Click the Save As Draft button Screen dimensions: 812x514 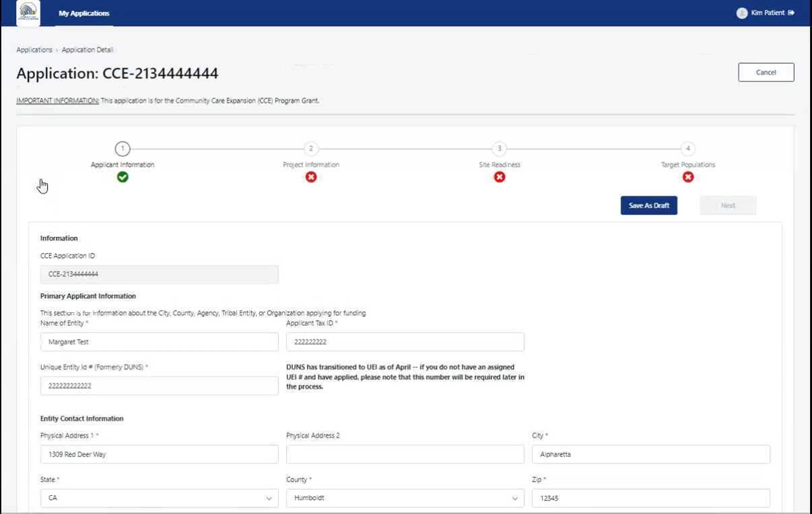point(648,205)
